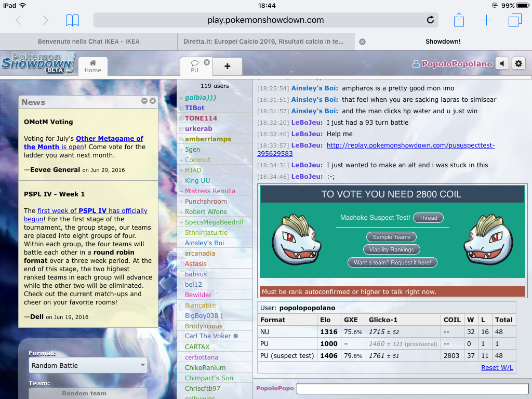Viewport: 532px width, 399px height.
Task: Minimize the News panel
Action: click(x=144, y=101)
